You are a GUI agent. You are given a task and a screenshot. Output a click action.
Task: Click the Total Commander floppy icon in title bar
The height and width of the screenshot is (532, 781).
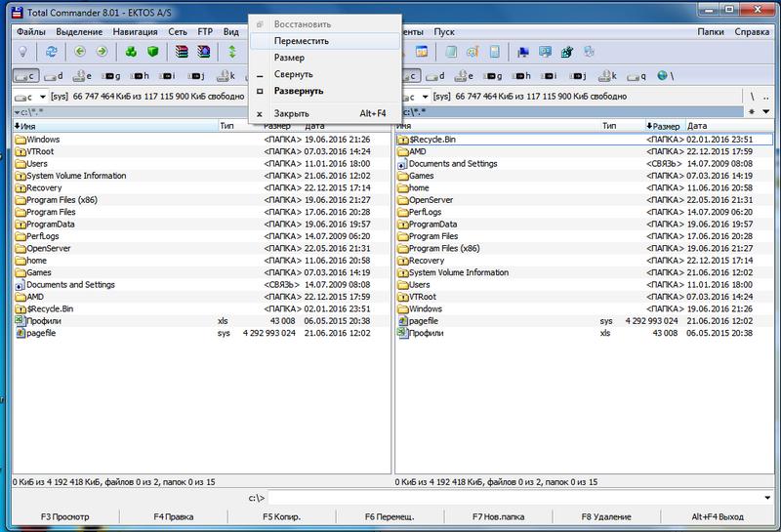[18, 12]
